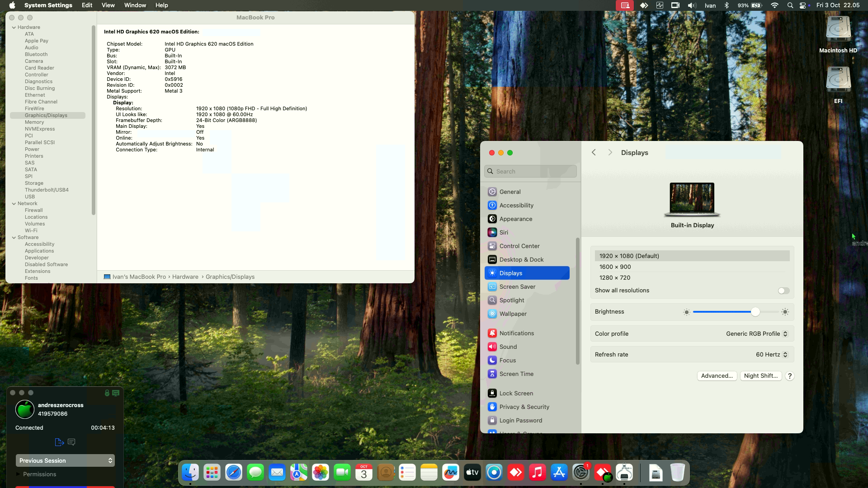This screenshot has height=488, width=868.
Task: Select Thunderbolt/USB4 in System Information
Action: [x=47, y=190]
